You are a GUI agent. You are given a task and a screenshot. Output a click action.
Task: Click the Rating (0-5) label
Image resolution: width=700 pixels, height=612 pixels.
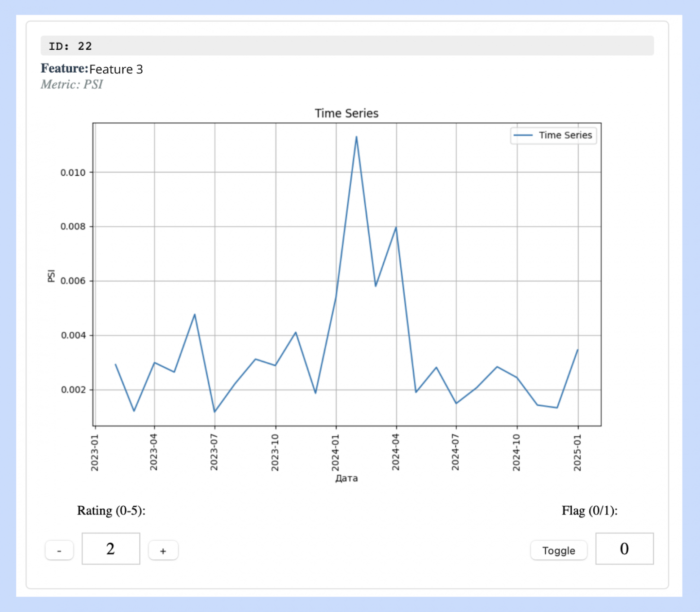tap(111, 511)
